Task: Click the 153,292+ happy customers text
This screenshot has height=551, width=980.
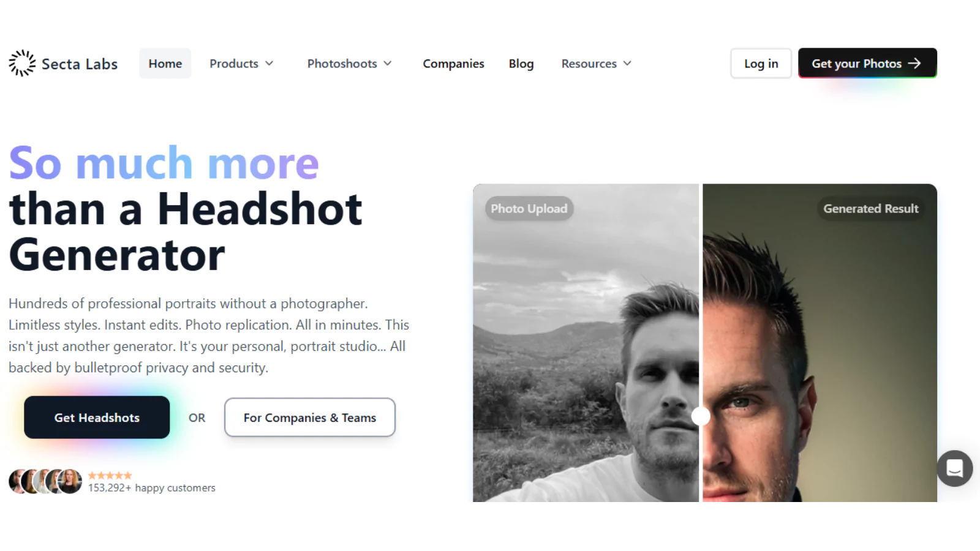Action: (152, 488)
